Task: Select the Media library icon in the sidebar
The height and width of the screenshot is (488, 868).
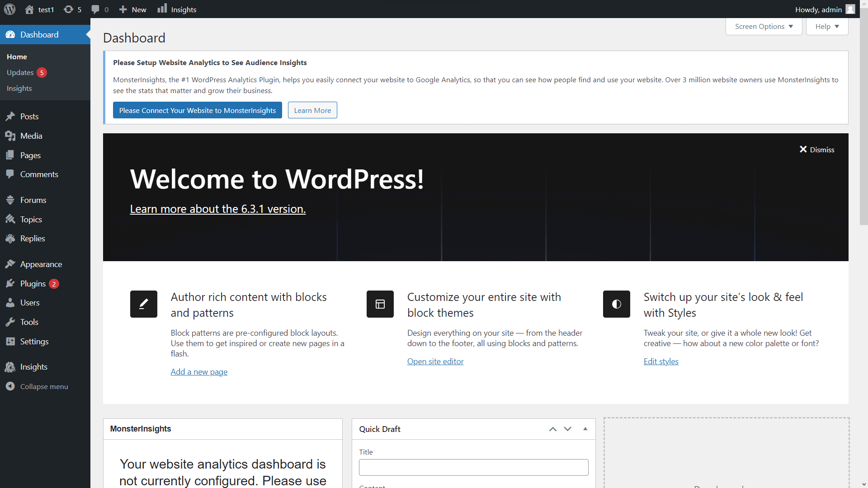Action: click(10, 136)
